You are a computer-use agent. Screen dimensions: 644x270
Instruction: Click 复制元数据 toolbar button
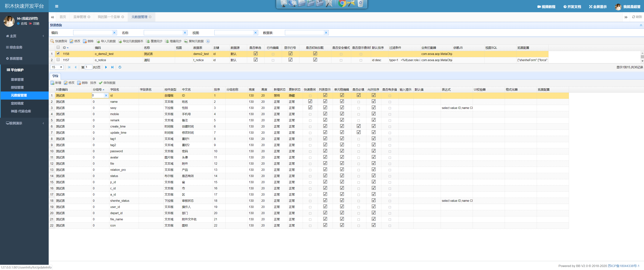(194, 41)
